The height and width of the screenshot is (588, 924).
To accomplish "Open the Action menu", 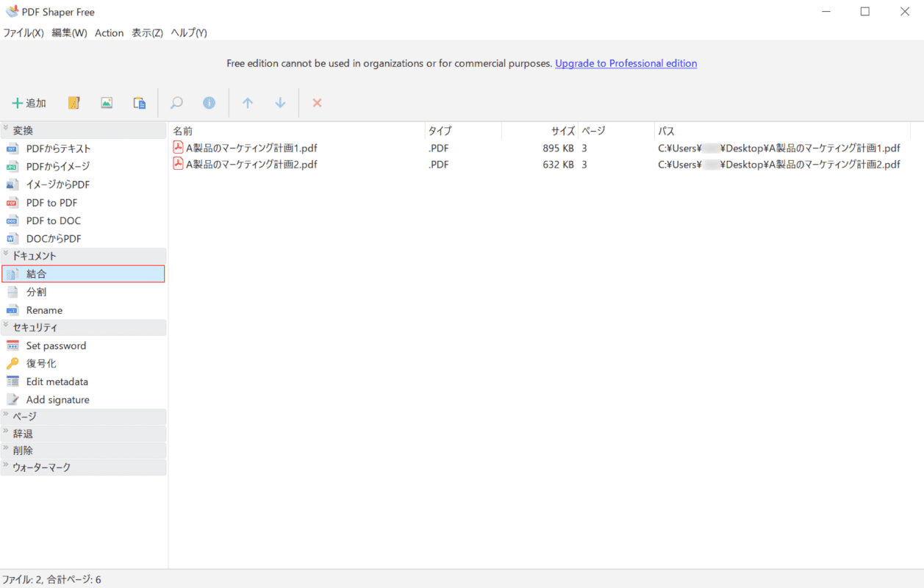I will 110,33.
